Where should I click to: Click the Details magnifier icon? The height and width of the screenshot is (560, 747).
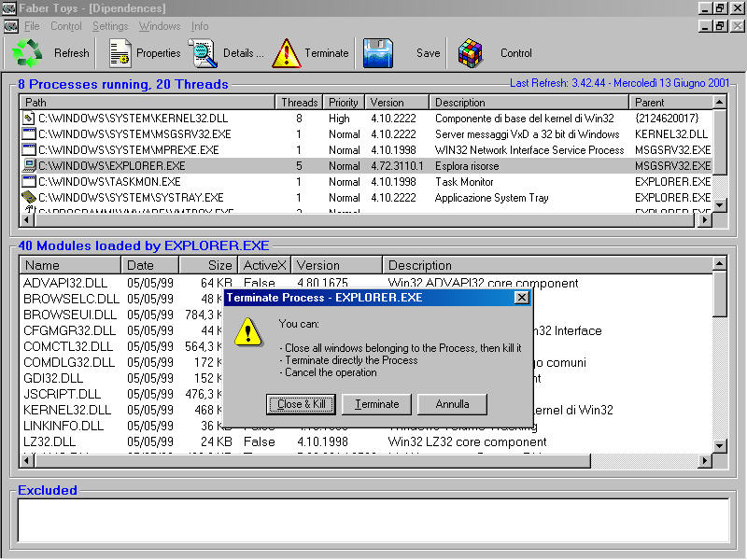pos(203,53)
